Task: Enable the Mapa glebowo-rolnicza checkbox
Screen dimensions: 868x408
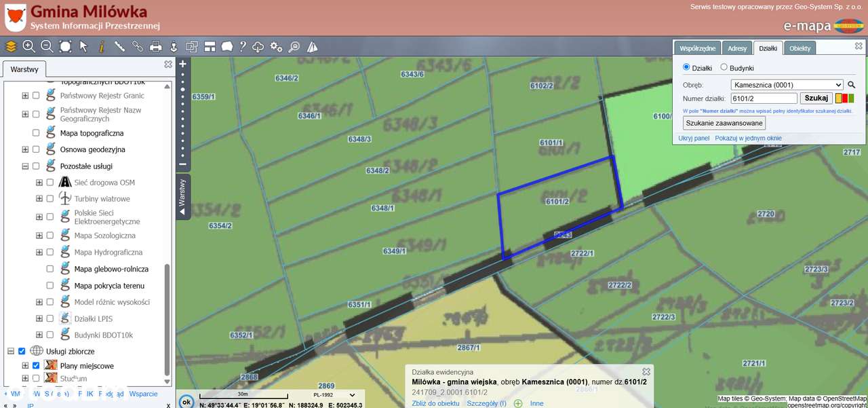Action: (x=50, y=269)
